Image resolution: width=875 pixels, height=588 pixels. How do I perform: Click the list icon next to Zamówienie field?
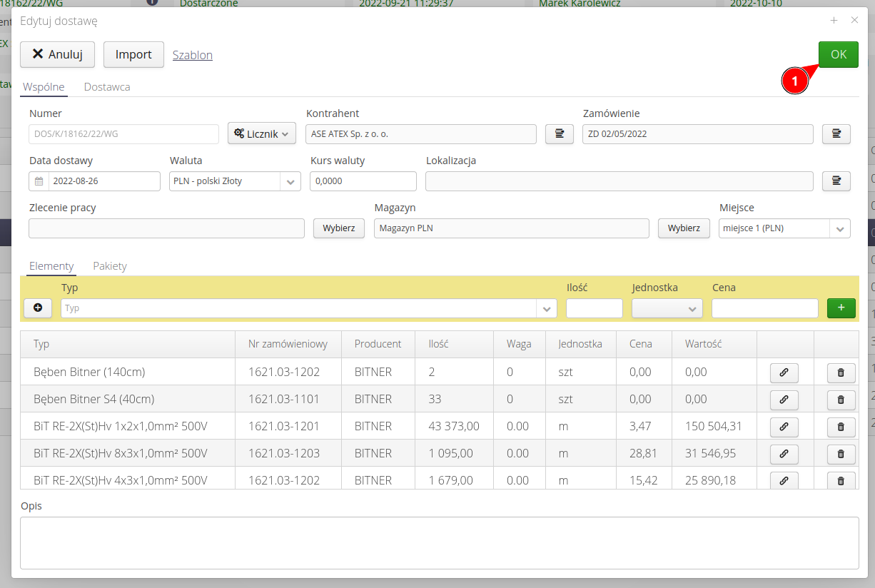tap(836, 134)
